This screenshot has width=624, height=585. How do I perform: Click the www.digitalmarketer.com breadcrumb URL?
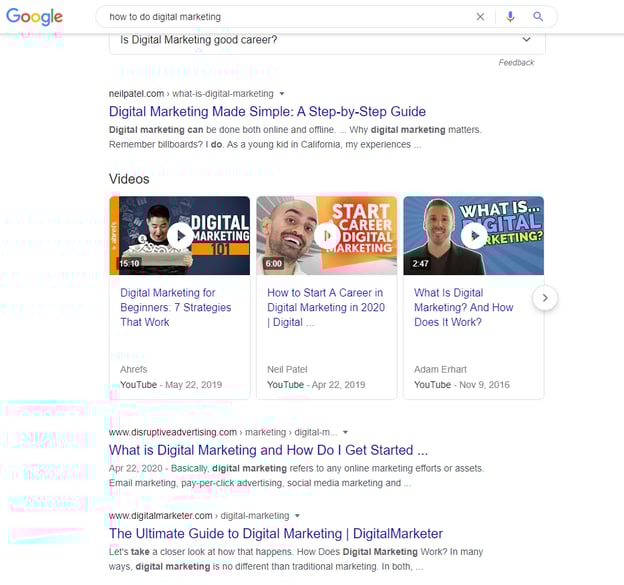coord(199,516)
